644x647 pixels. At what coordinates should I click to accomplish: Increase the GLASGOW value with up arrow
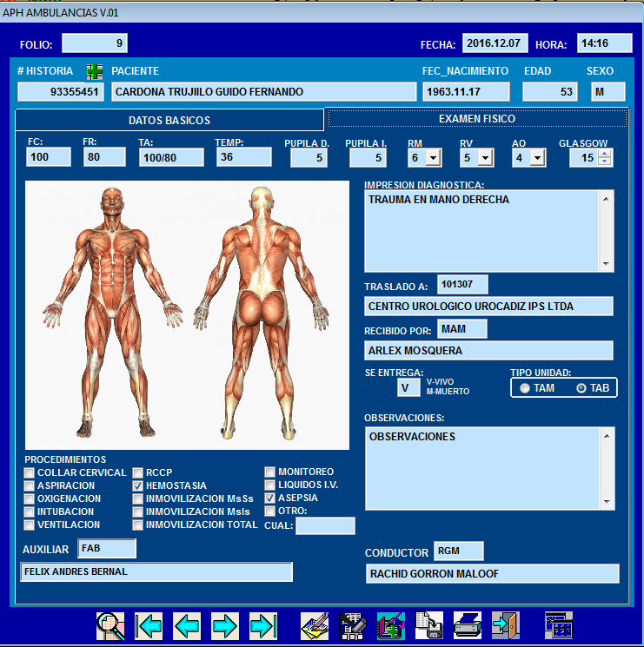click(605, 154)
